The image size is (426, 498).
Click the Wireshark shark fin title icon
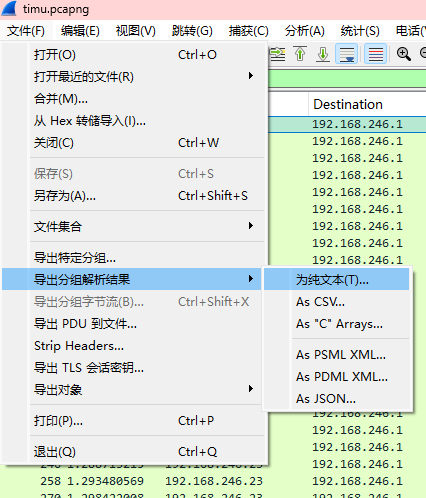pos(9,9)
